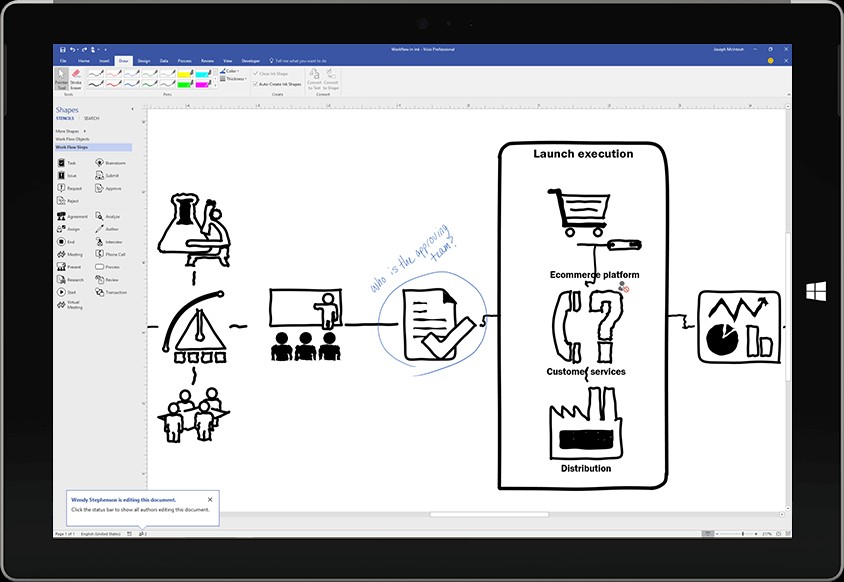Select the Stroke Eraser tool

[76, 77]
